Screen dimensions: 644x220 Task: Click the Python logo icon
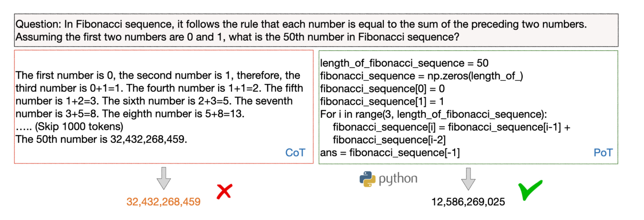367,179
